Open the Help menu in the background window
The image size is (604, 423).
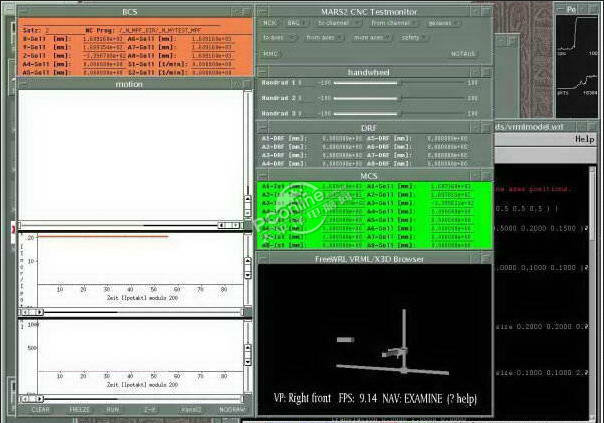(x=584, y=140)
